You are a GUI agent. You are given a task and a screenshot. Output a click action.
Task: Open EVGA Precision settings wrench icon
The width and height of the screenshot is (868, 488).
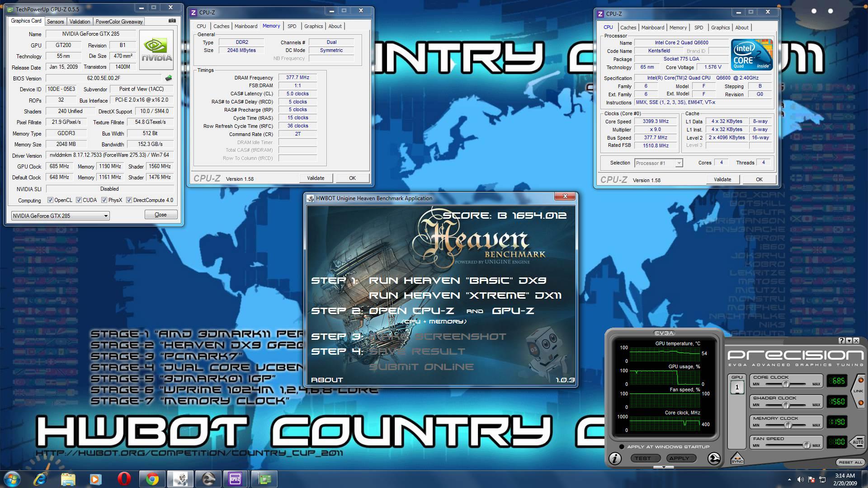pyautogui.click(x=714, y=459)
